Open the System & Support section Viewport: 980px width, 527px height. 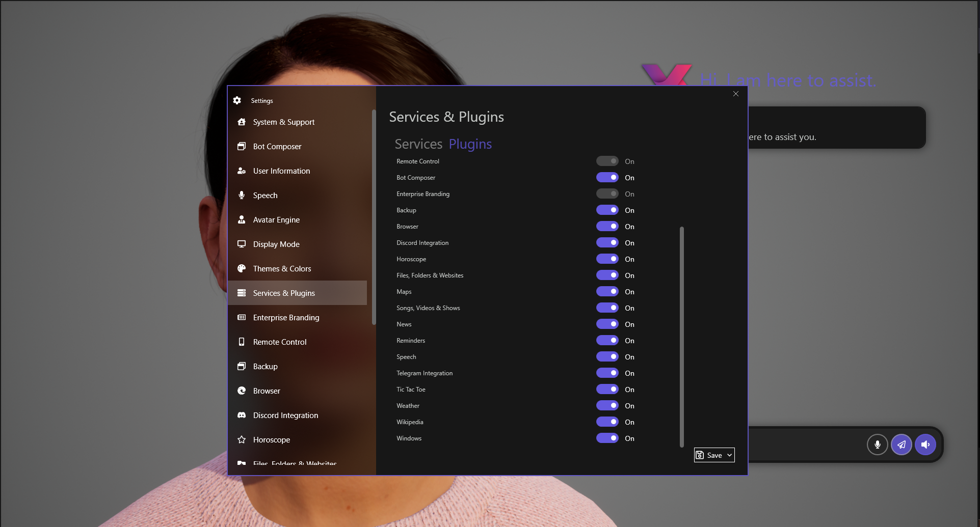283,122
